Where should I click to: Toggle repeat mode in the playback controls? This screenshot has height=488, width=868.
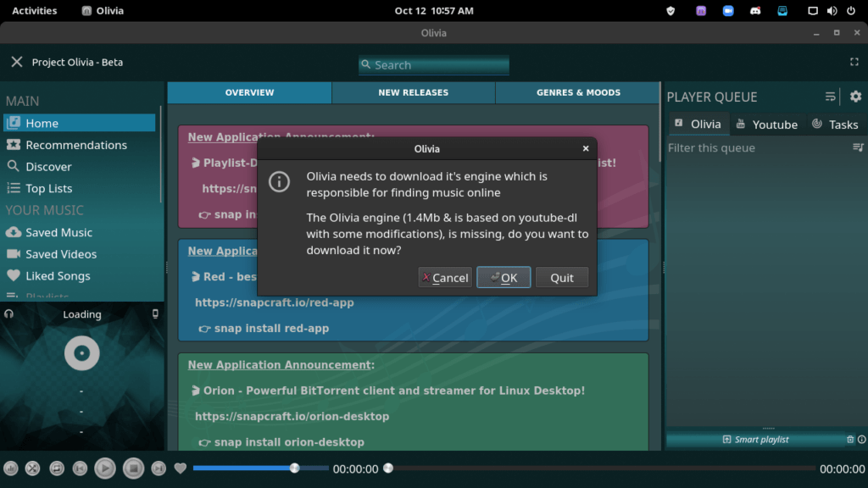pyautogui.click(x=57, y=469)
